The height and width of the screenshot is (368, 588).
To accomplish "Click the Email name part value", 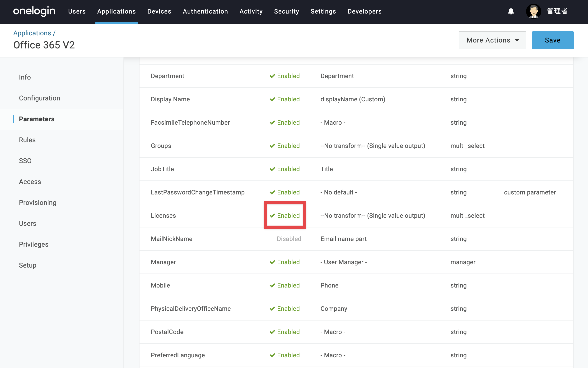I will click(344, 239).
